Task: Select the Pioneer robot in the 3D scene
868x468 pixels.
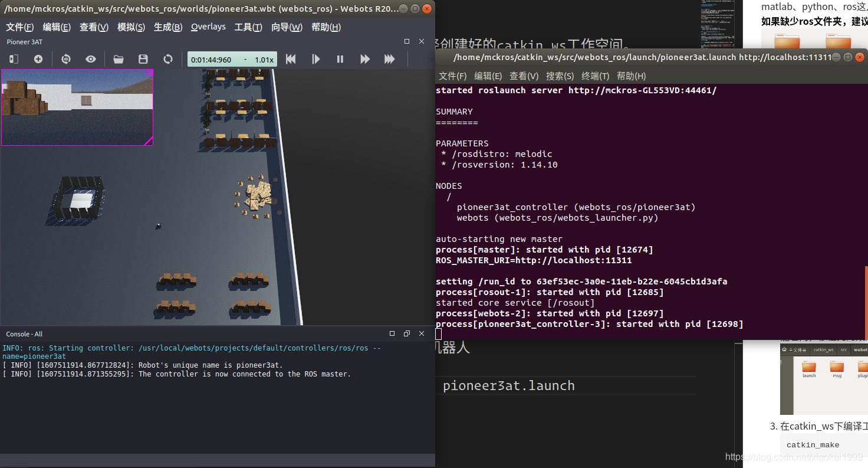Action: coord(158,225)
